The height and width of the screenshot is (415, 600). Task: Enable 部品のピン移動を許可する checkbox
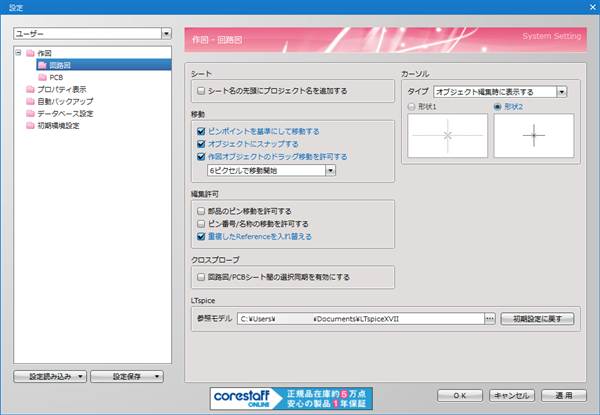(x=201, y=211)
